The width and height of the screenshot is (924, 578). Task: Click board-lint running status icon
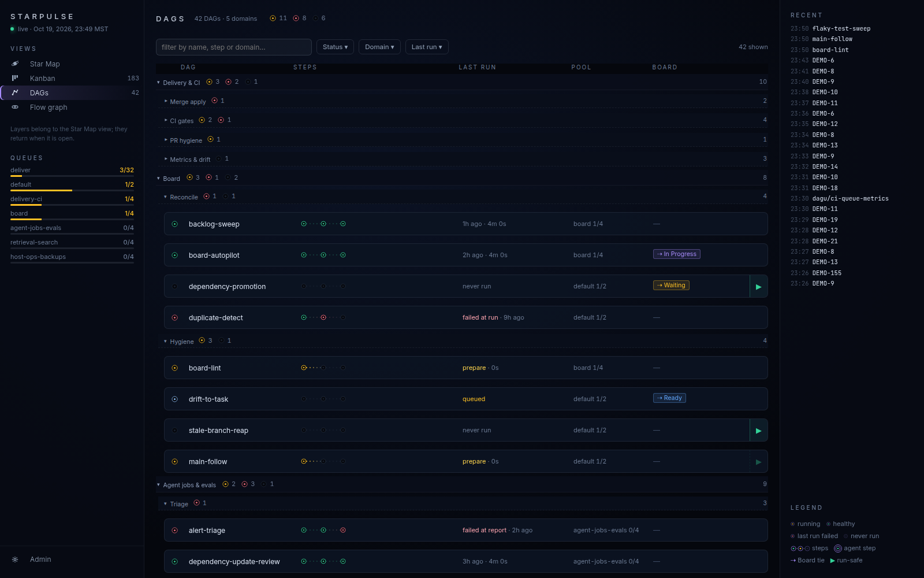click(174, 368)
